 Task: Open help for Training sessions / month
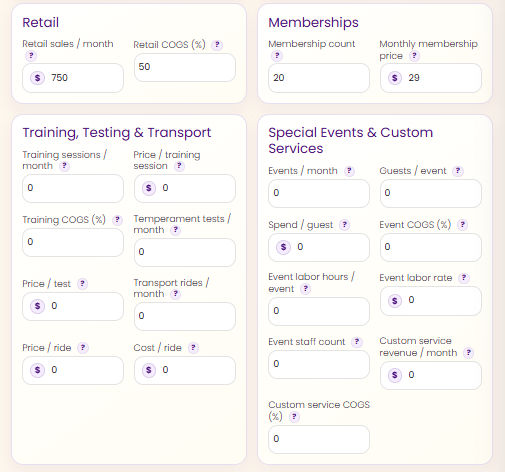pos(64,166)
